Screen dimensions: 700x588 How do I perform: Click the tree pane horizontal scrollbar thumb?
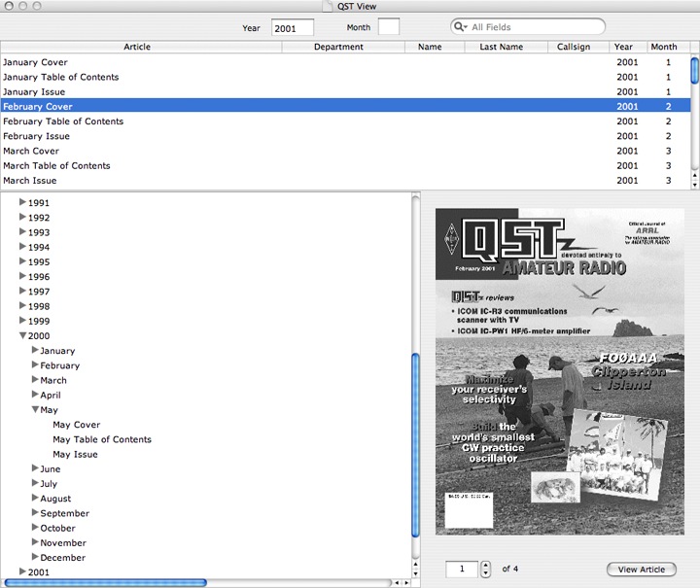pos(106,582)
